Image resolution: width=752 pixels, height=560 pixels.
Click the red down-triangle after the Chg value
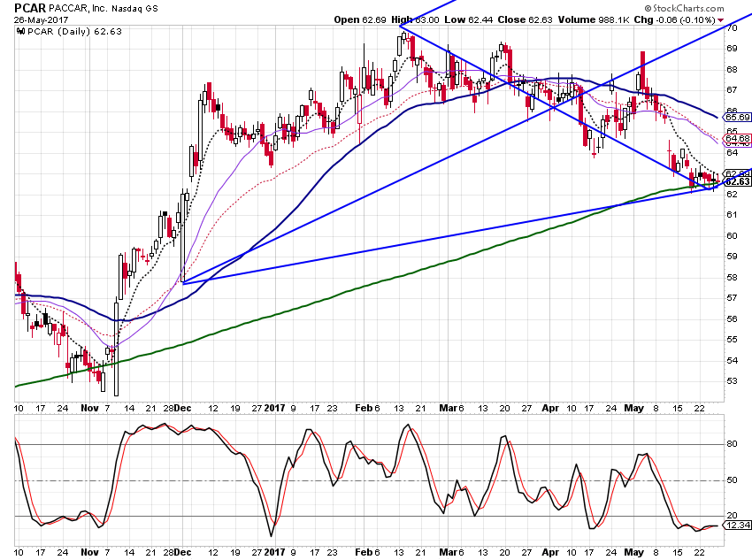tap(721, 20)
